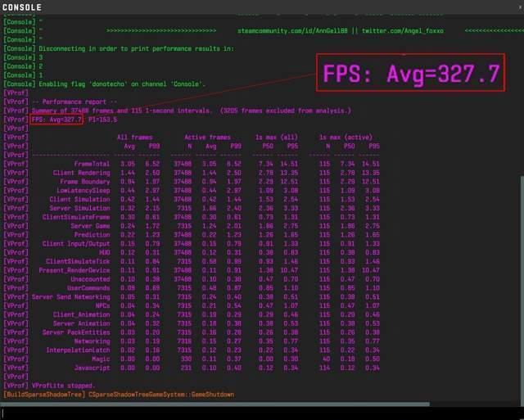
Task: Click the CONSOLE window title
Action: (22, 7)
